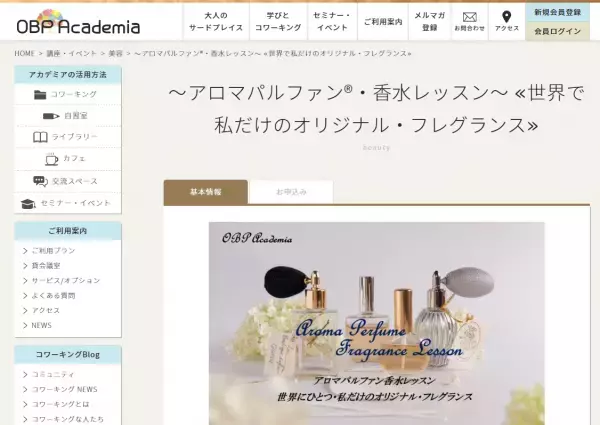Viewport: 600px width, 425px height.
Task: Follow the HOME breadcrumb link
Action: 24,54
